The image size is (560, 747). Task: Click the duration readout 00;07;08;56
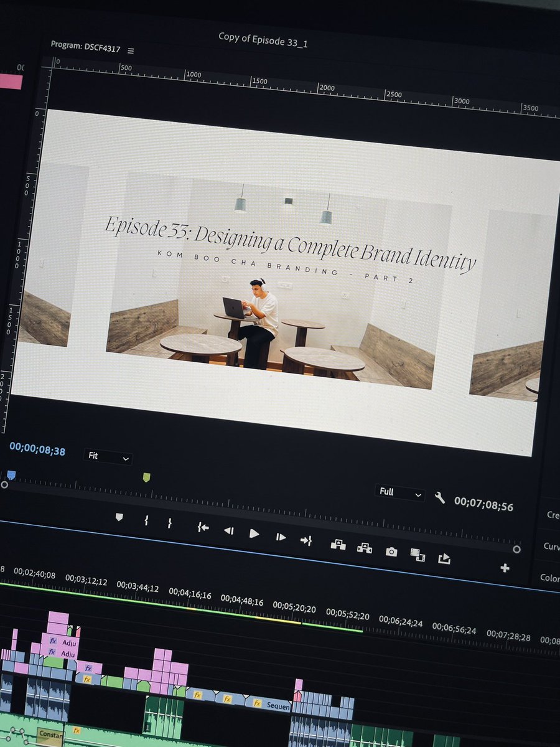coord(483,504)
